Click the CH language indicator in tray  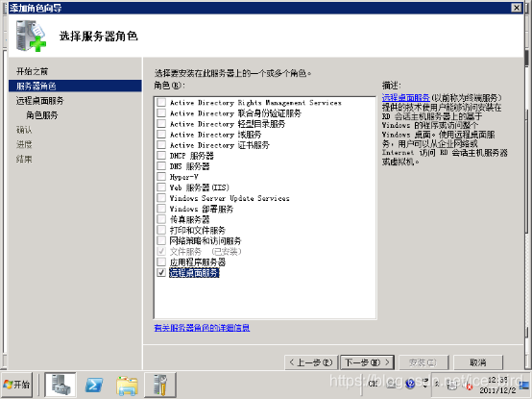(x=373, y=384)
